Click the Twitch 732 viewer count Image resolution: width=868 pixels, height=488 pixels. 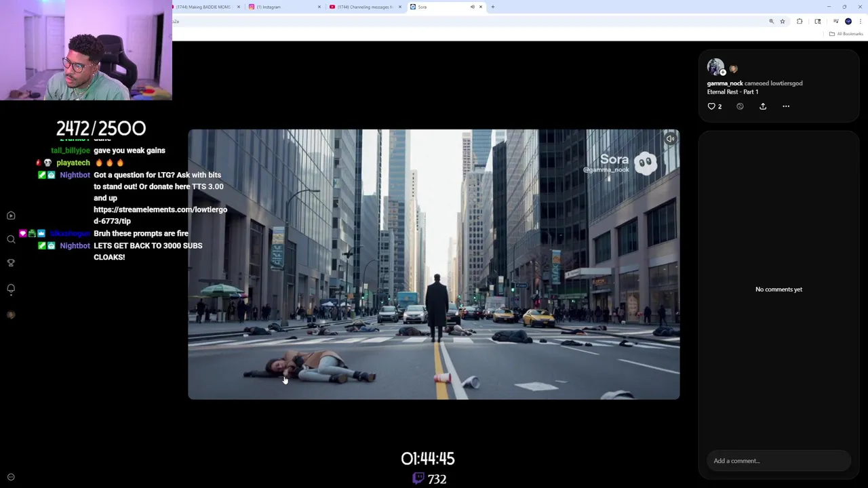(x=429, y=479)
